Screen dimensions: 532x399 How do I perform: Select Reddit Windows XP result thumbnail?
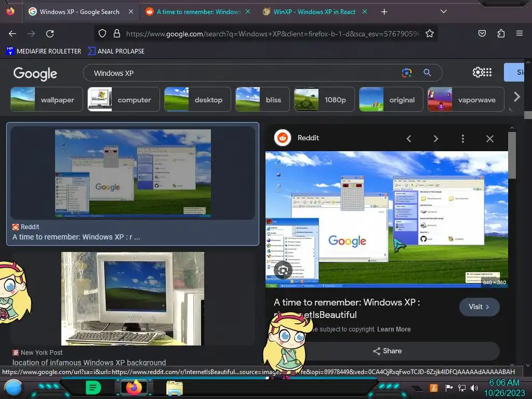coord(132,173)
